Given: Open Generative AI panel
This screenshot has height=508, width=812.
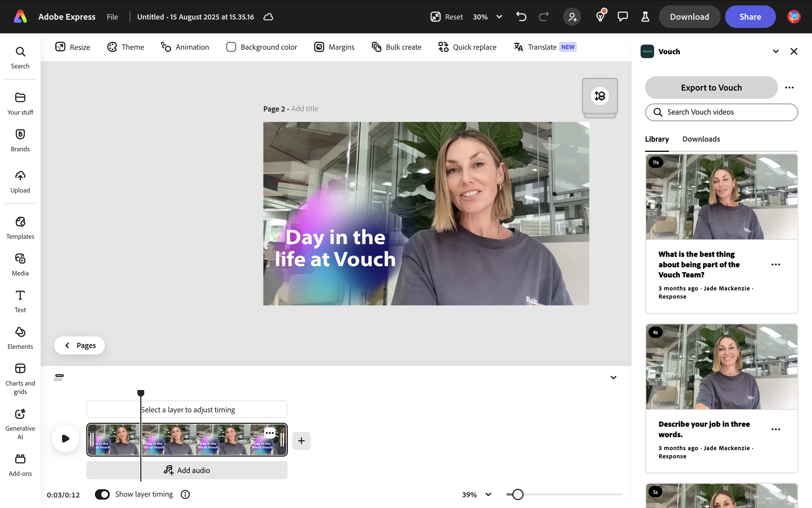Looking at the screenshot, I should 20,424.
